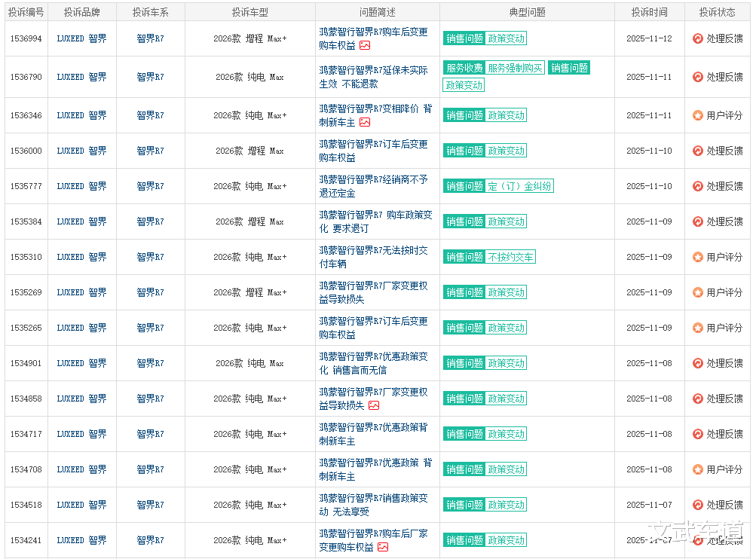Open 智界R7 series link for complaint 1536790
This screenshot has height=559, width=756.
150,77
